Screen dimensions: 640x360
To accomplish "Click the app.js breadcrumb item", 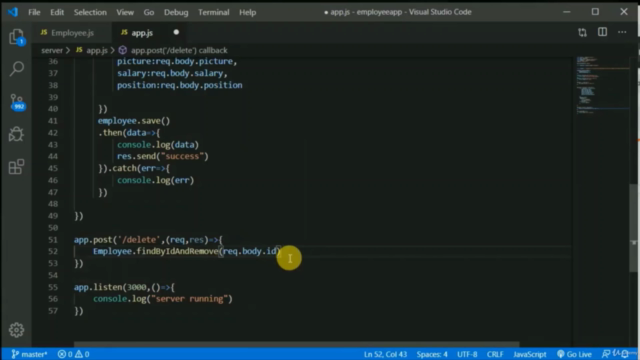I will coord(92,51).
